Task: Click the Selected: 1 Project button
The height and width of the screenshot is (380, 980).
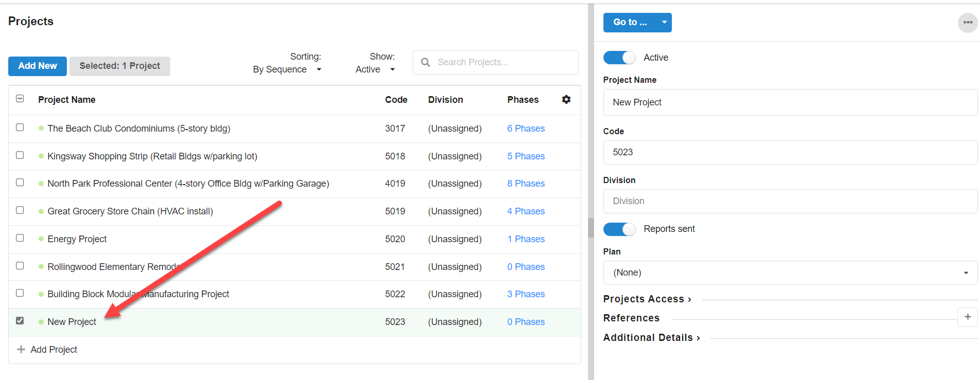Action: coord(120,66)
